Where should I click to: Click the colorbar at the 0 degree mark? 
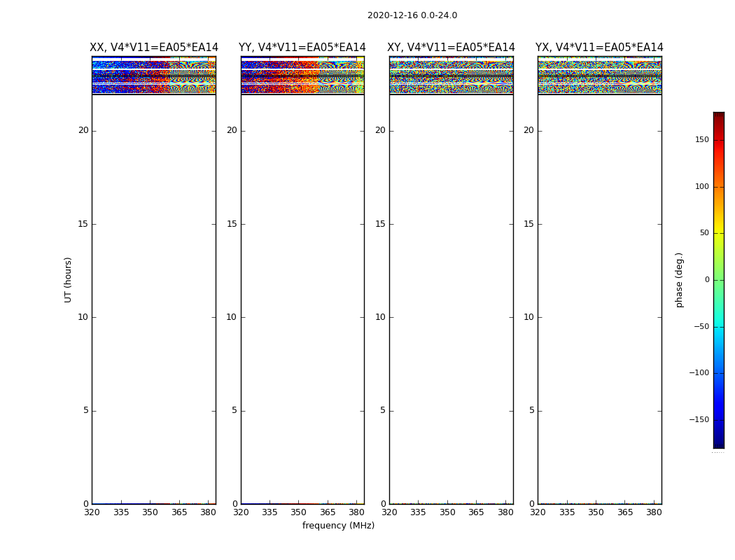click(718, 280)
